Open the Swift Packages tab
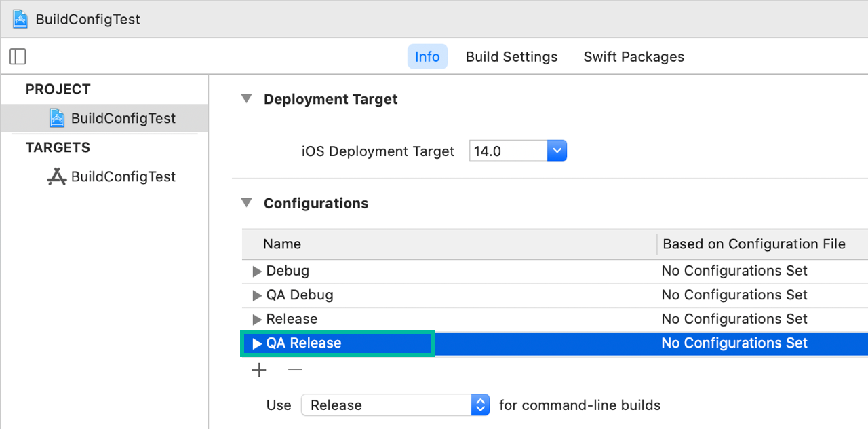The image size is (868, 429). click(633, 57)
